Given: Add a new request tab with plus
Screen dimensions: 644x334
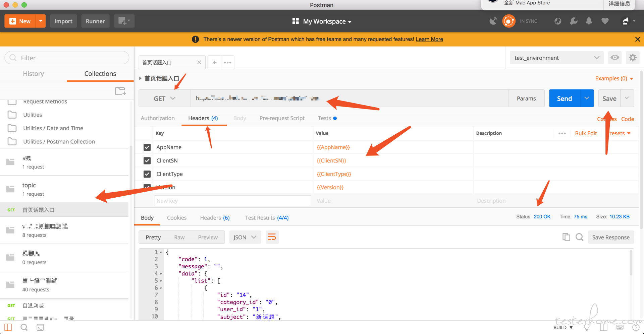Looking at the screenshot, I should click(215, 62).
